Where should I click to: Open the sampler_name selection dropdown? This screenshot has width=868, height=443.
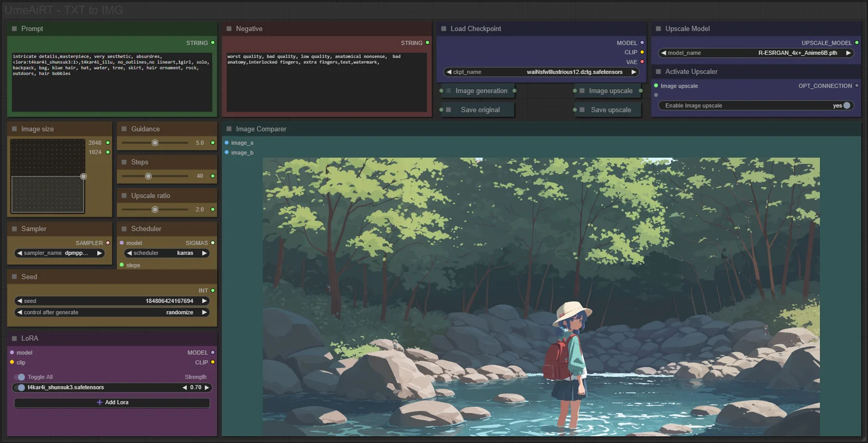pyautogui.click(x=60, y=253)
